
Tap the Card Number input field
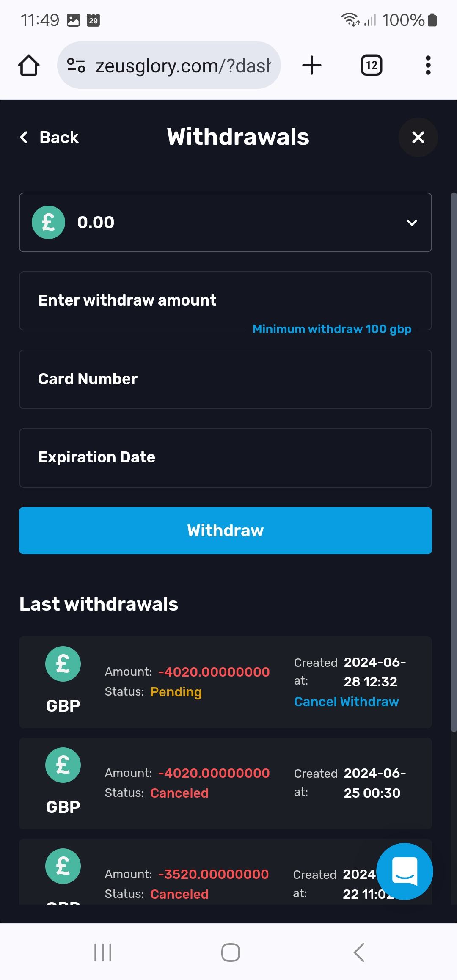[x=225, y=379]
